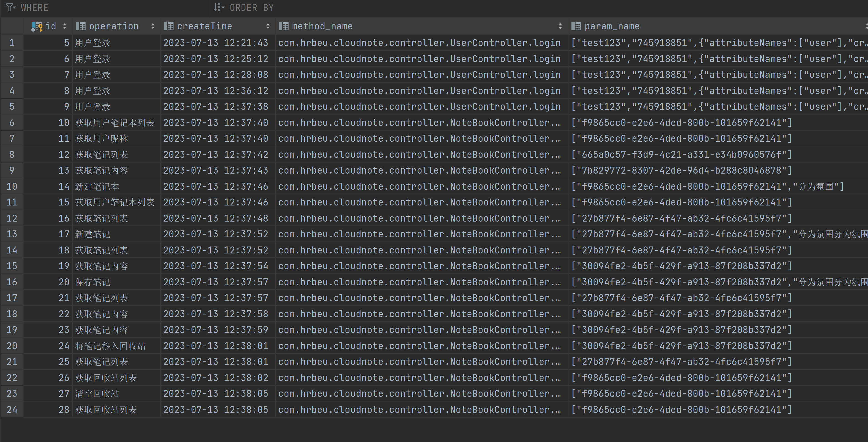Toggle sort arrows on id column
This screenshot has height=442, width=868.
click(65, 26)
